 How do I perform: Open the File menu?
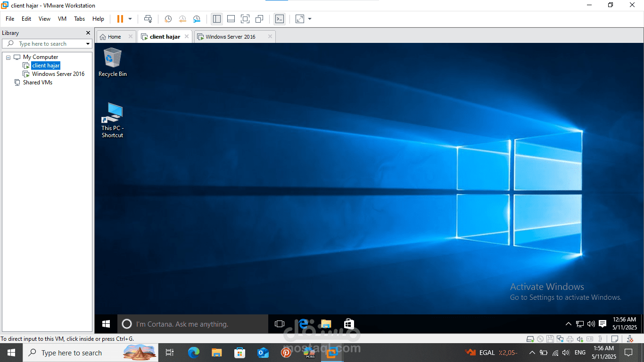pyautogui.click(x=10, y=19)
